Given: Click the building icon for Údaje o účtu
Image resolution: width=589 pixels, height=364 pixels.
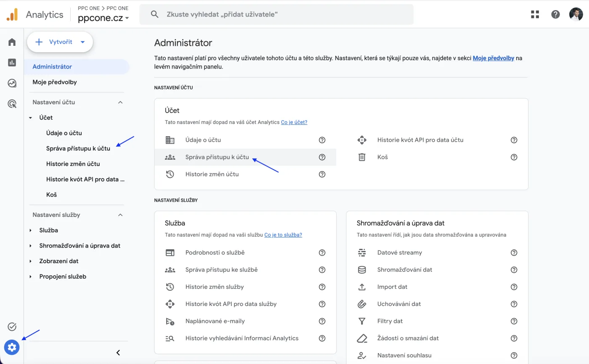Looking at the screenshot, I should (170, 140).
